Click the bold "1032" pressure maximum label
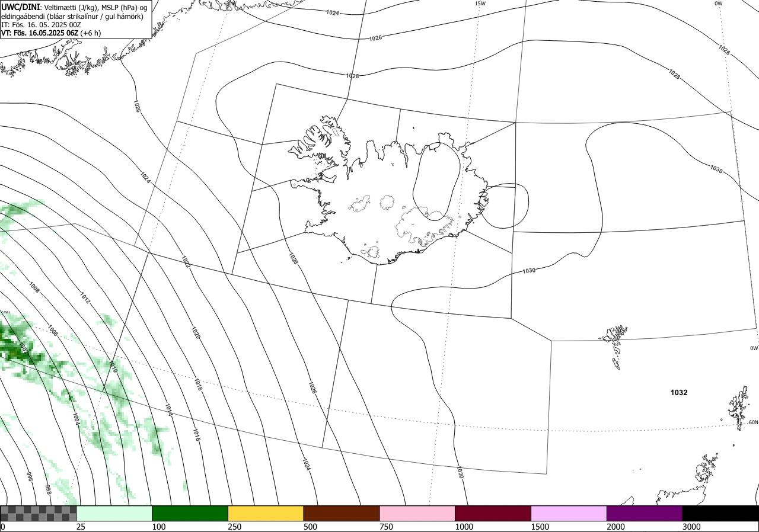 pyautogui.click(x=679, y=392)
